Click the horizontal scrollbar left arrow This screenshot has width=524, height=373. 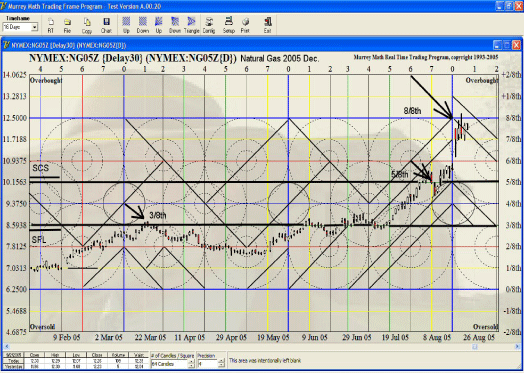click(x=6, y=347)
